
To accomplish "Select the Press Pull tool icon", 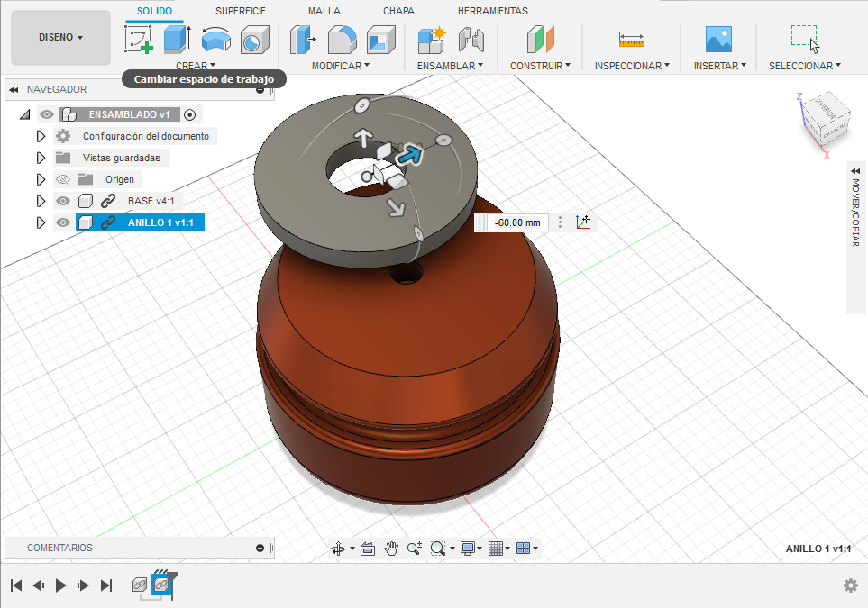I will tap(303, 40).
